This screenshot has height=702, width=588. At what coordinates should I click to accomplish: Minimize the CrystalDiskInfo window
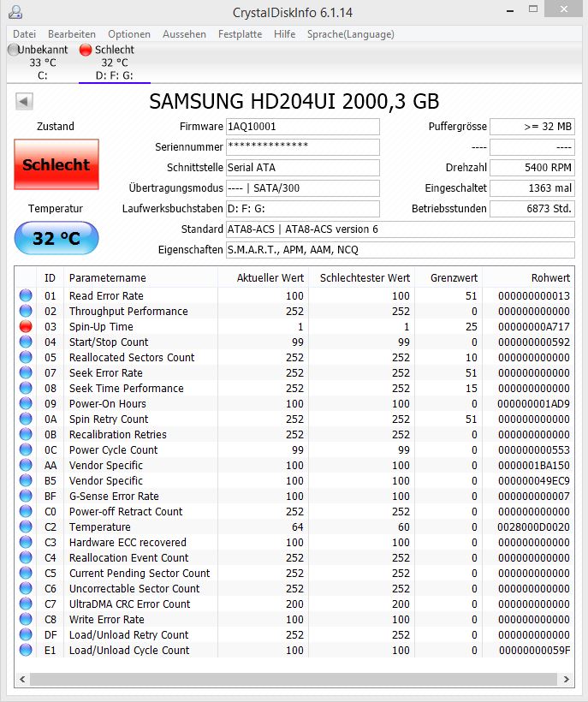coord(510,10)
